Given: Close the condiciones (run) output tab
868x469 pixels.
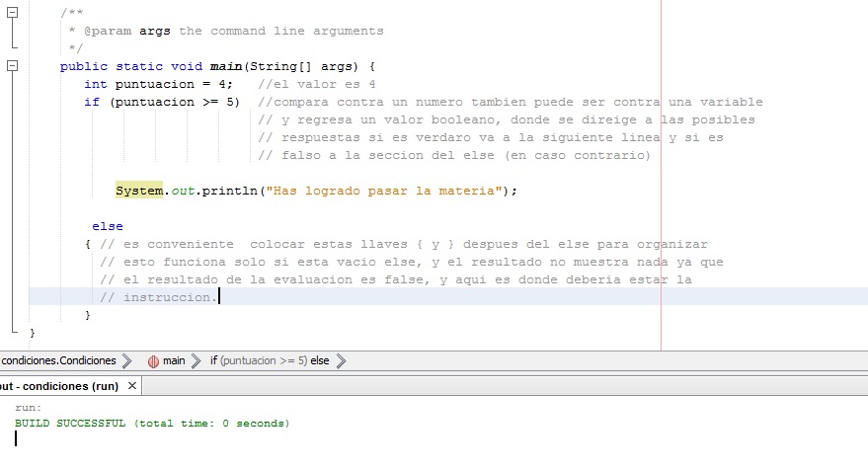Looking at the screenshot, I should click(132, 386).
